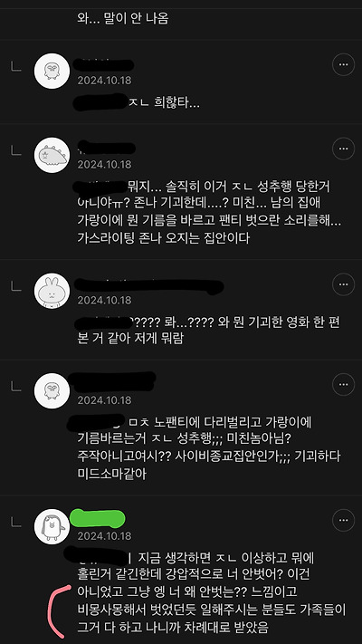The image size is (362, 644).
Task: Click reply arrow icon beside pig avatar
Action: pyautogui.click(x=15, y=523)
